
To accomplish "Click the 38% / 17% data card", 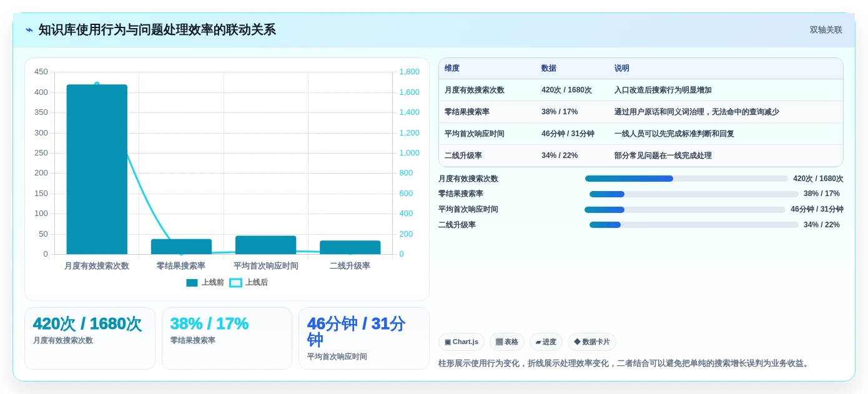I will pos(227,338).
